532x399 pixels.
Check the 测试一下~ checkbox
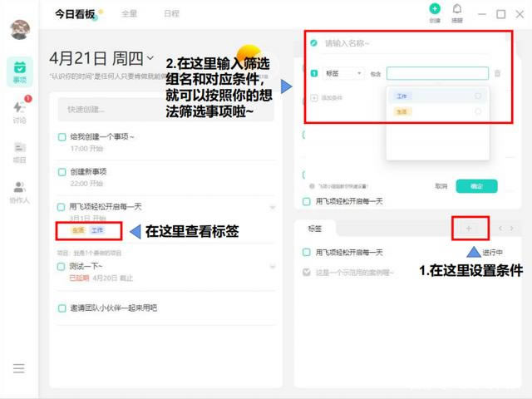pos(61,267)
